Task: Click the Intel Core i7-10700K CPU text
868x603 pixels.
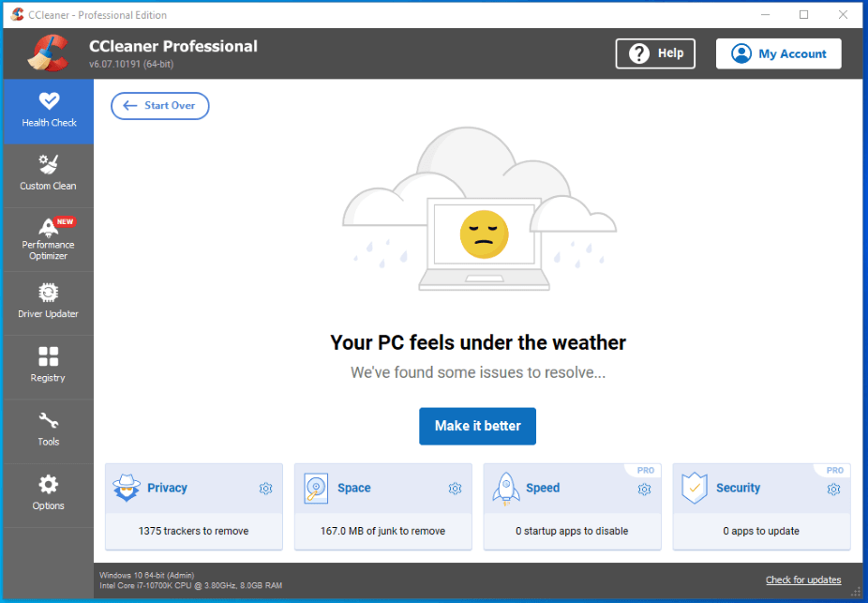Action: [190, 585]
